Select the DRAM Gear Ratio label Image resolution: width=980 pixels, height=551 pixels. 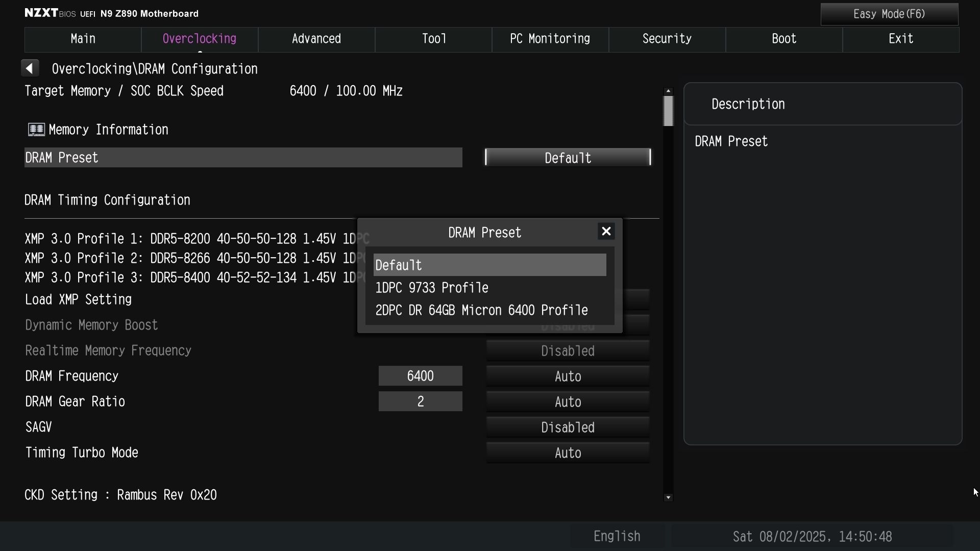click(75, 402)
